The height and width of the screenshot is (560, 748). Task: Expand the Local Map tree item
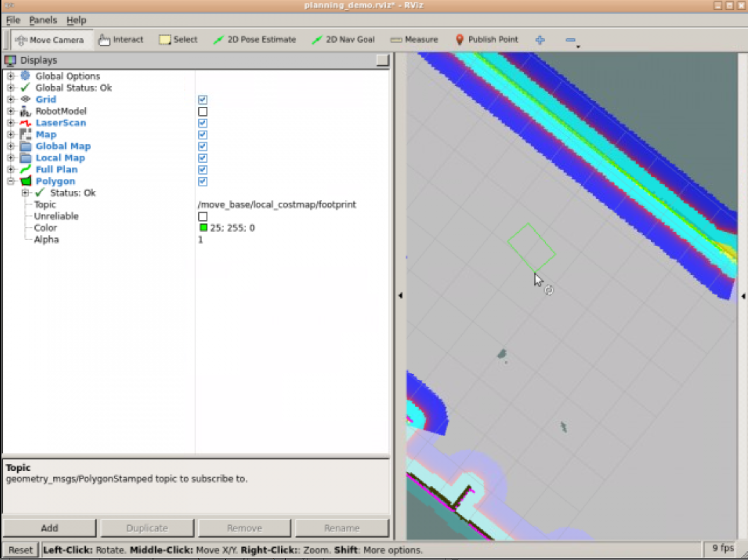coord(11,158)
